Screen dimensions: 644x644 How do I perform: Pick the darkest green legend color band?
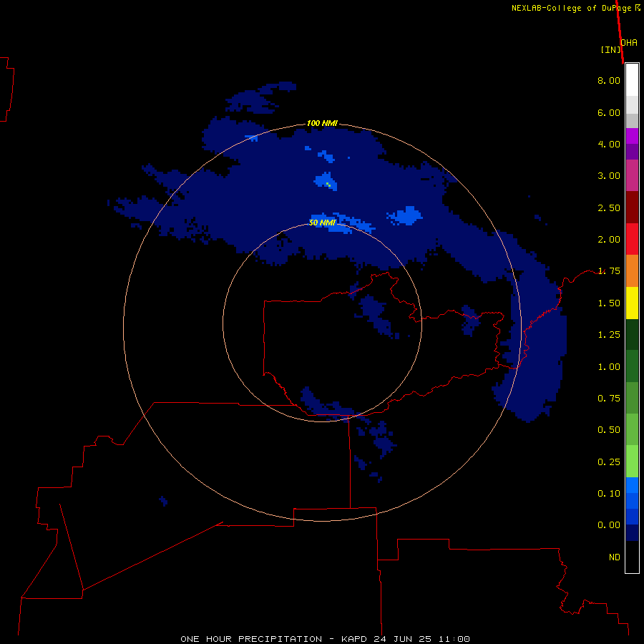pyautogui.click(x=632, y=334)
